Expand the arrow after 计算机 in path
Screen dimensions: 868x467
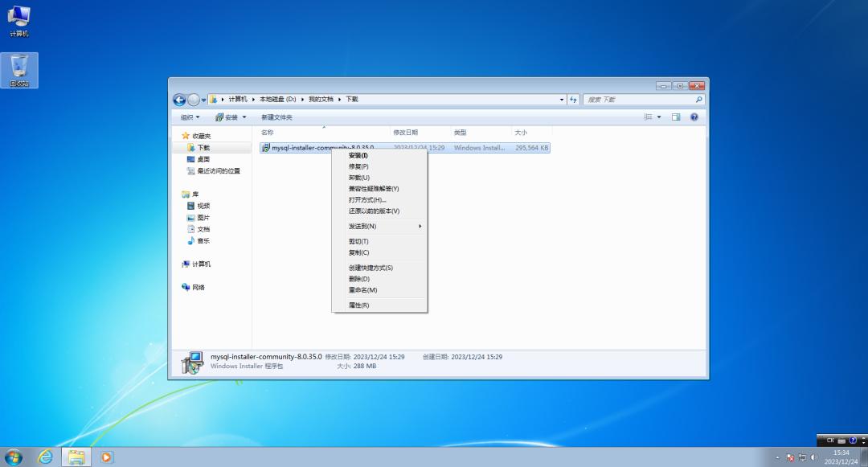point(253,100)
